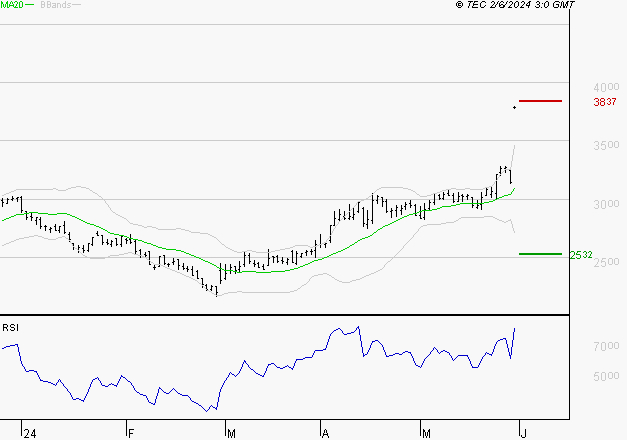The height and width of the screenshot is (440, 627).
Task: Click the 2500 price axis label
Action: coord(606,262)
